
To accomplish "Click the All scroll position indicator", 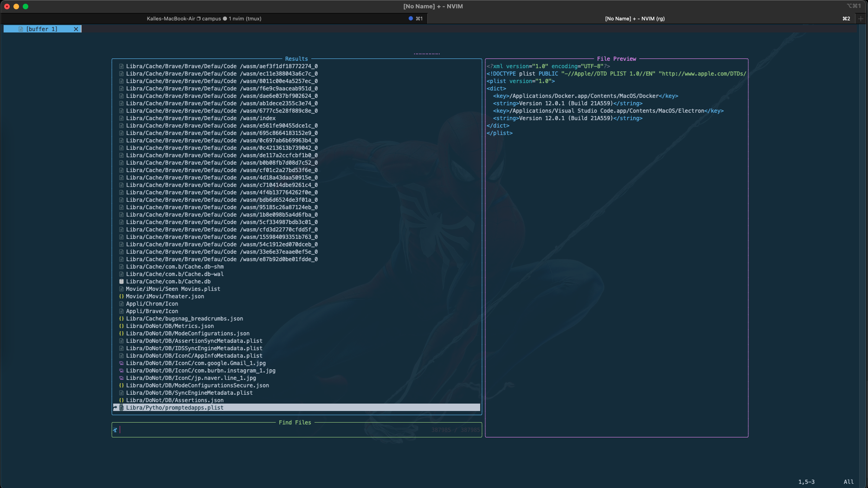I will click(x=849, y=482).
